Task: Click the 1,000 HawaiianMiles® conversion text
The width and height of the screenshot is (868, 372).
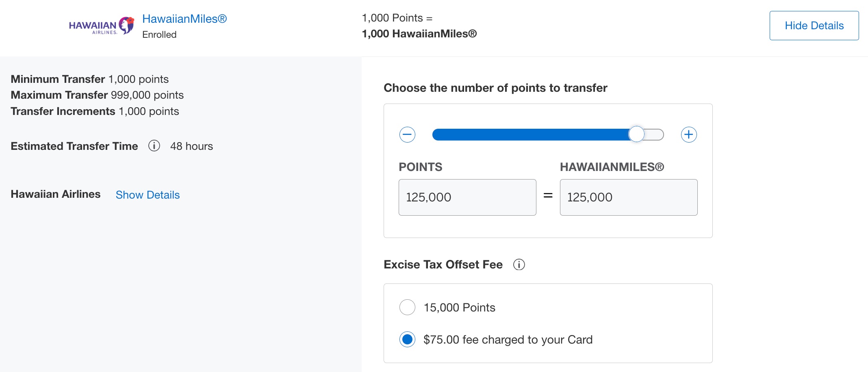Action: pyautogui.click(x=419, y=35)
